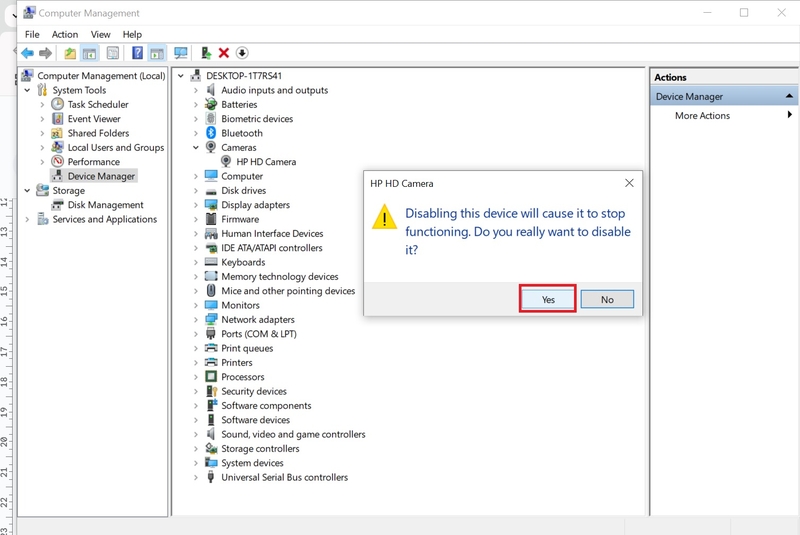Click the Disable device down-arrow icon
The height and width of the screenshot is (535, 800).
(x=242, y=53)
